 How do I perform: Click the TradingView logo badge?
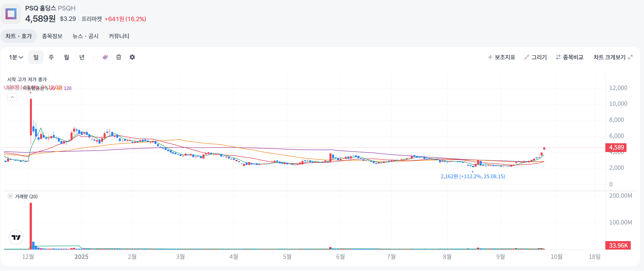16,237
